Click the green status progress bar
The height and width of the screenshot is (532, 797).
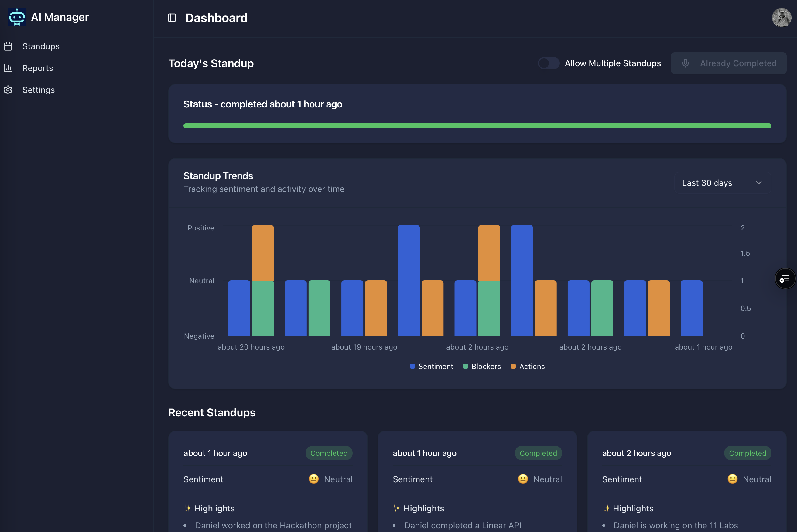[477, 126]
